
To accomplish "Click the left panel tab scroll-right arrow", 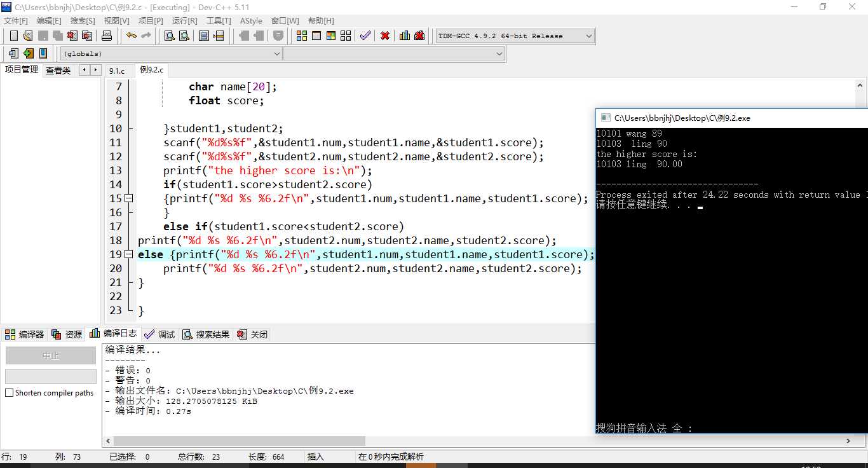I will click(x=95, y=70).
